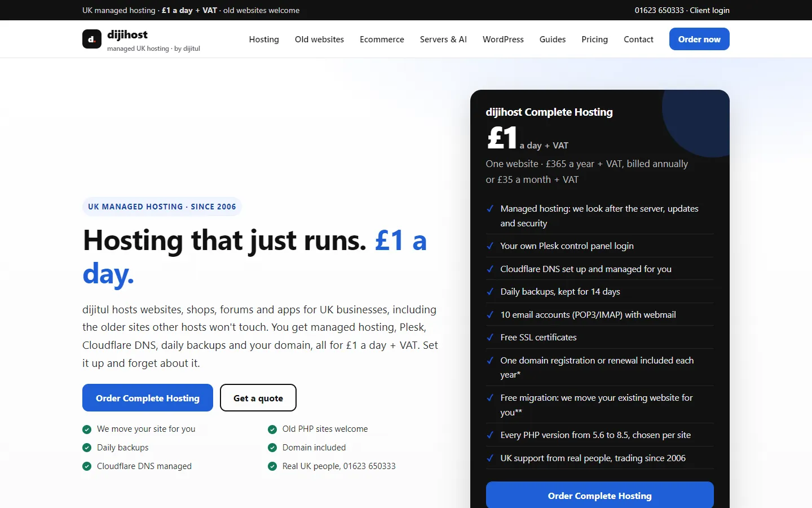812x508 pixels.
Task: Go to Old websites page
Action: 319,39
